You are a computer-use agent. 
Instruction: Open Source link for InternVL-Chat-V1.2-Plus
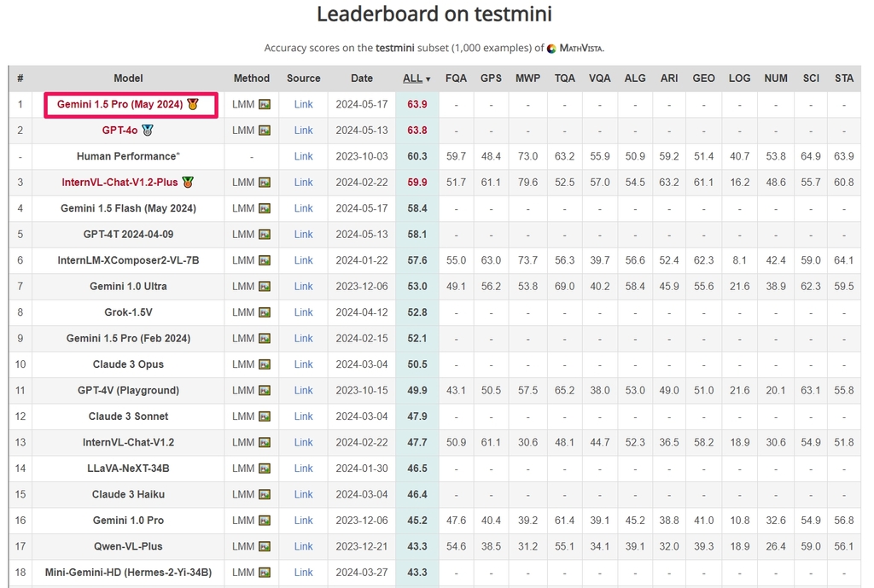click(x=303, y=183)
